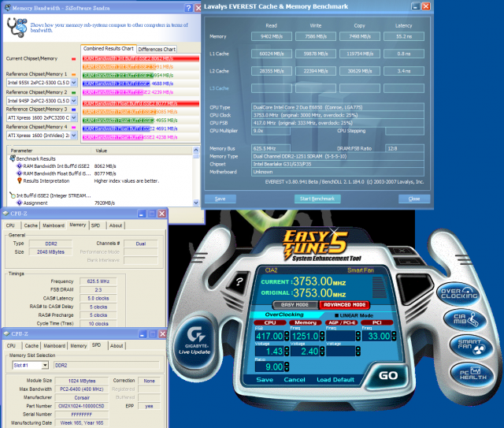Click the Close button in EVEREST
This screenshot has height=428, width=504.
[x=414, y=199]
